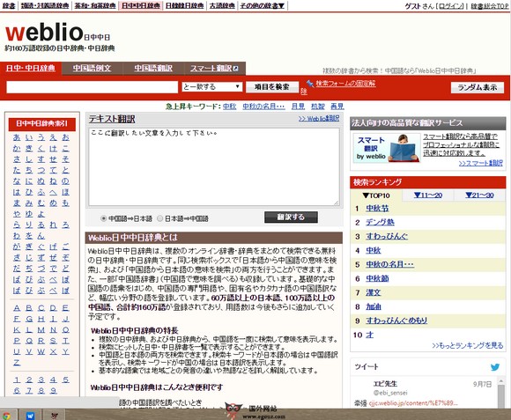The image size is (511, 420).
Task: Click >>もっとランキングを見る link
Action: [468, 345]
